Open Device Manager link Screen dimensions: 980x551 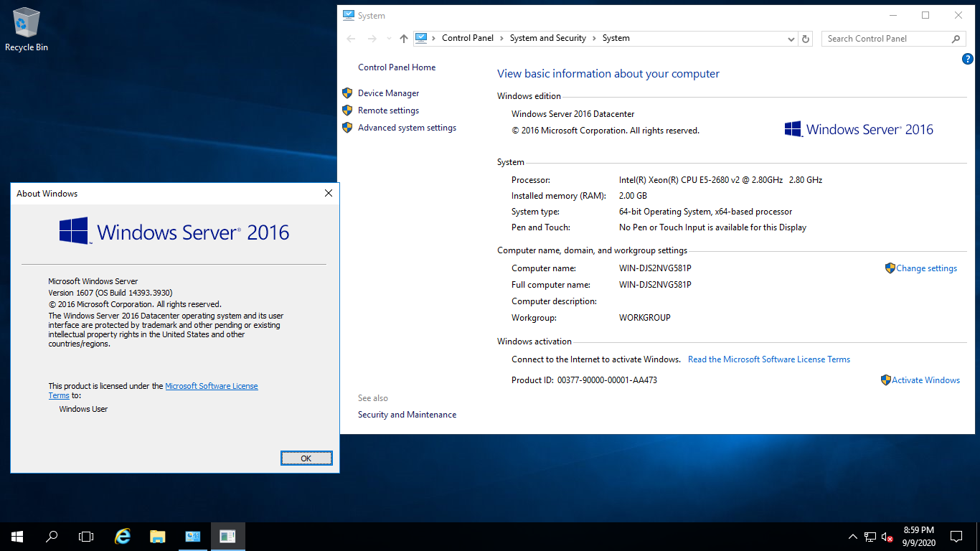pos(388,93)
